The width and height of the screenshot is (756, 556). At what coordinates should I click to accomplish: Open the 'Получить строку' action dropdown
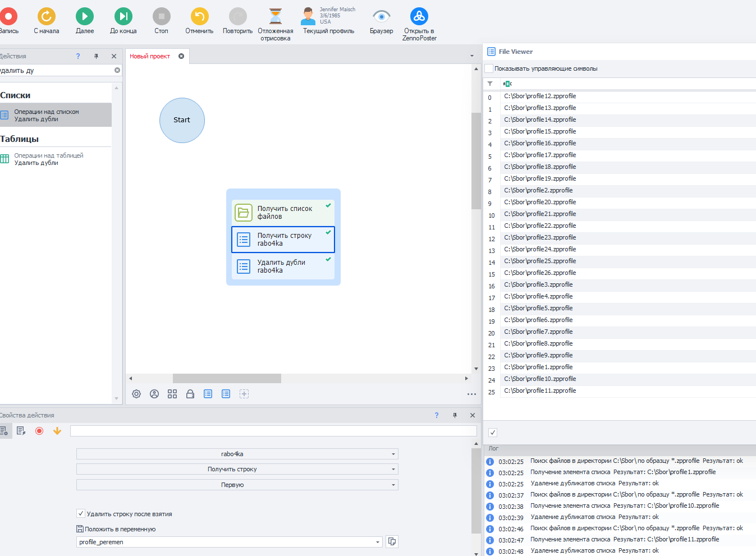(x=393, y=469)
